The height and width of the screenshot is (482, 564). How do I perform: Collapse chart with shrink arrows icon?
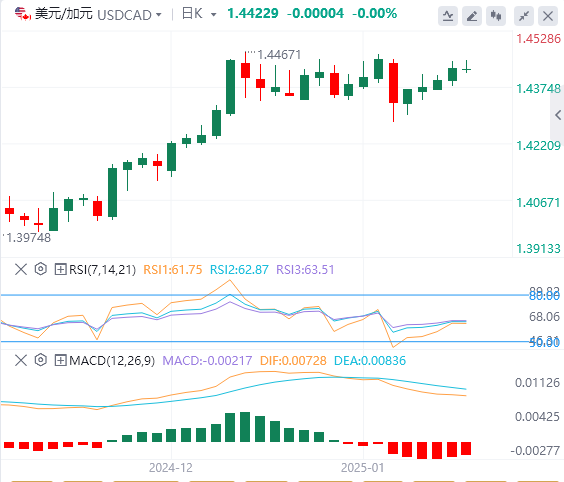point(524,16)
